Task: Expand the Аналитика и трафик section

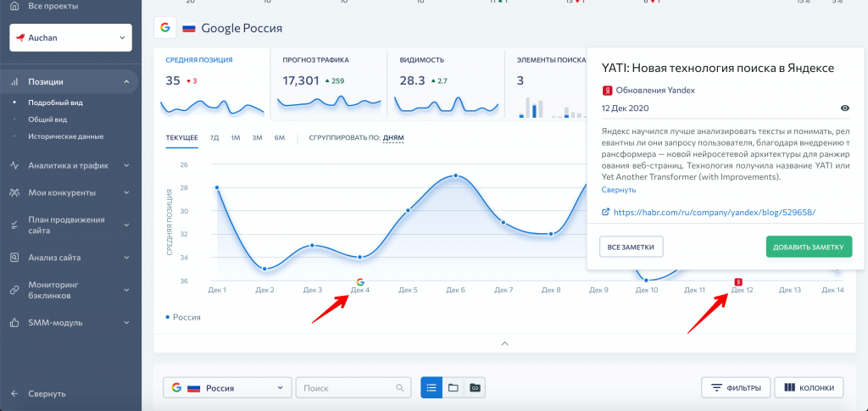Action: tap(127, 165)
